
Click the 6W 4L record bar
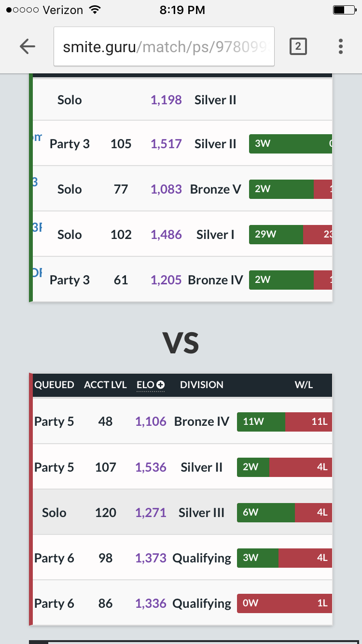click(284, 513)
